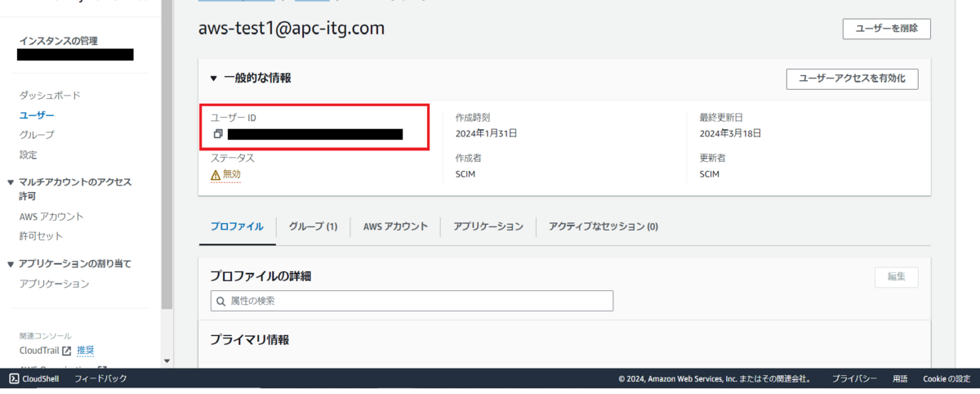Viewport: 980px width, 394px height.
Task: Click the external link icon beside CloudTrail
Action: pos(67,351)
